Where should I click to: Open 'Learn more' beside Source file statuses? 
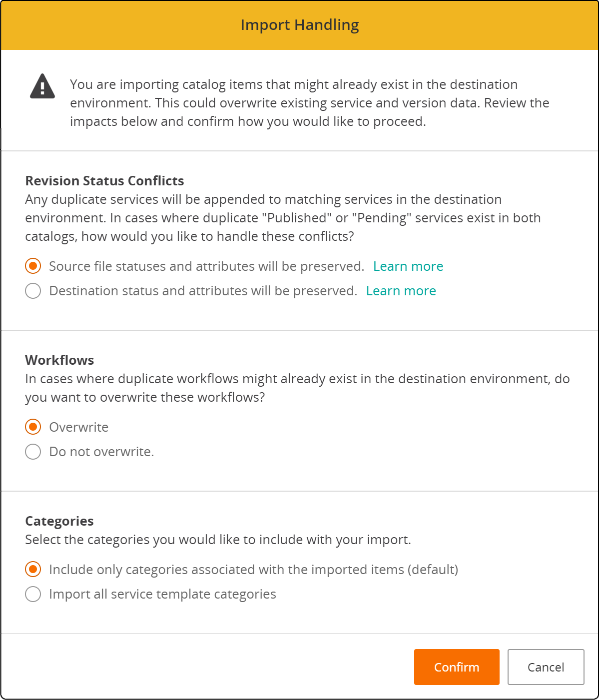tap(408, 266)
